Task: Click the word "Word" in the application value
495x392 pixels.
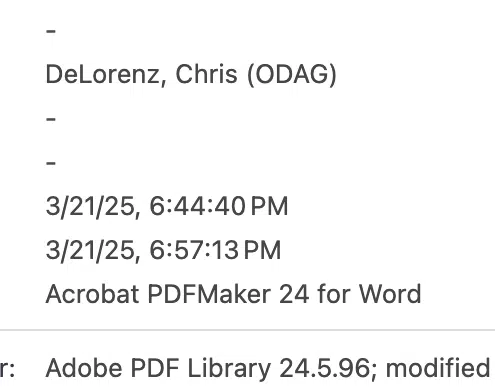Action: 390,294
